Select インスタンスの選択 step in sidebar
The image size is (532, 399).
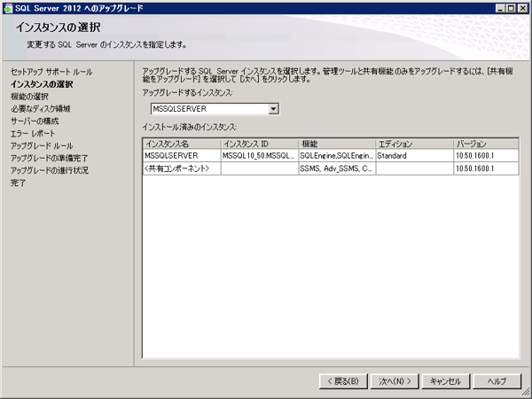(x=42, y=84)
